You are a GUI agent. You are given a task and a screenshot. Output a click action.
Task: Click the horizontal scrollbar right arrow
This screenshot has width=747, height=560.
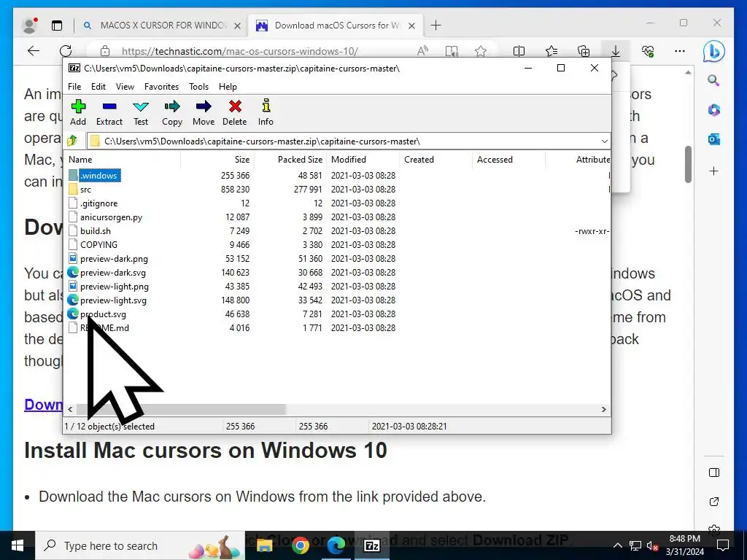tap(603, 409)
